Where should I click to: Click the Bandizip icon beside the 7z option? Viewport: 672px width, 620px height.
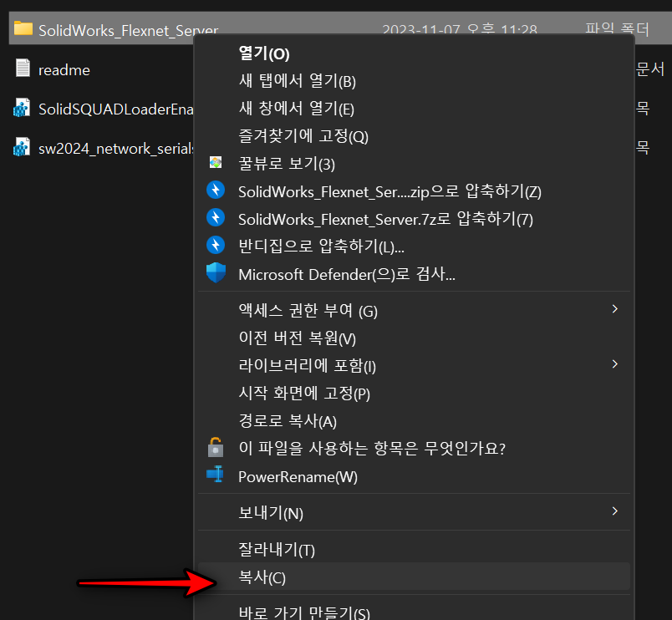(x=216, y=217)
